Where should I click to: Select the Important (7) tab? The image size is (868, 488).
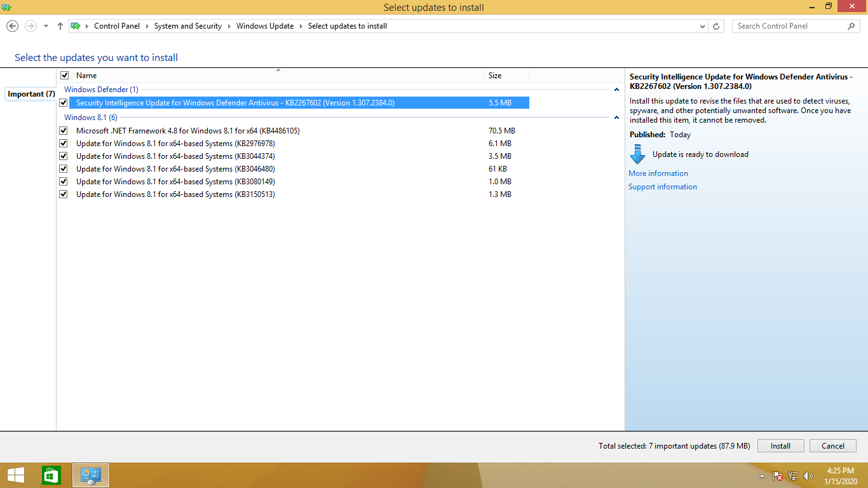tap(31, 94)
